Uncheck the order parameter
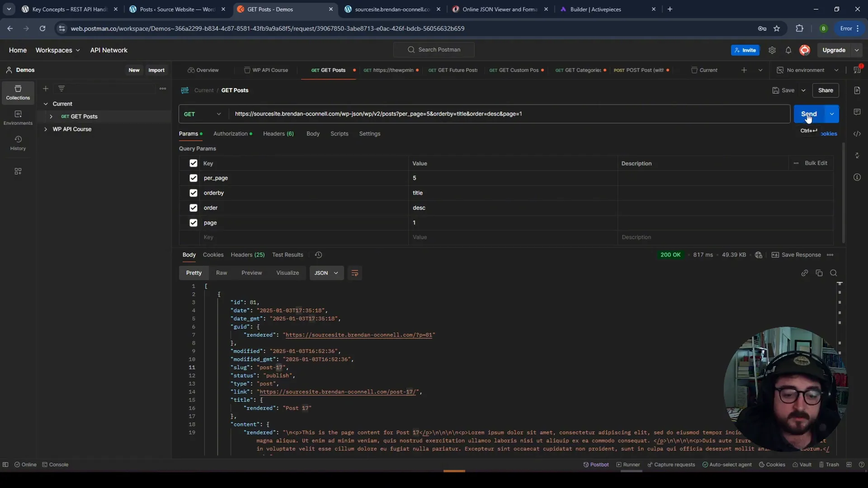This screenshot has height=488, width=868. click(x=193, y=208)
